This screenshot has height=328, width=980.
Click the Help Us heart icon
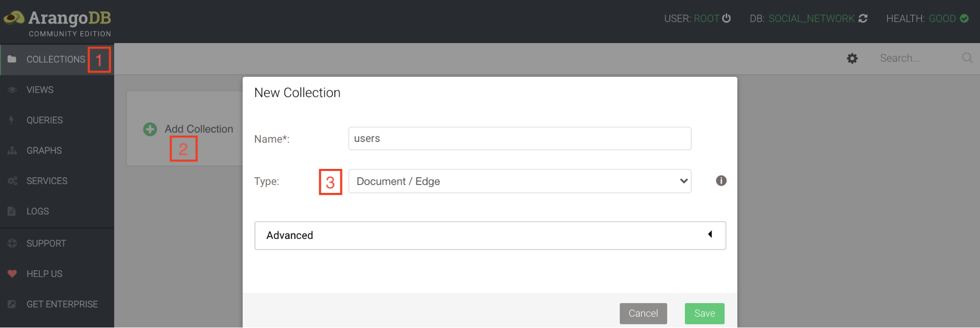(12, 274)
